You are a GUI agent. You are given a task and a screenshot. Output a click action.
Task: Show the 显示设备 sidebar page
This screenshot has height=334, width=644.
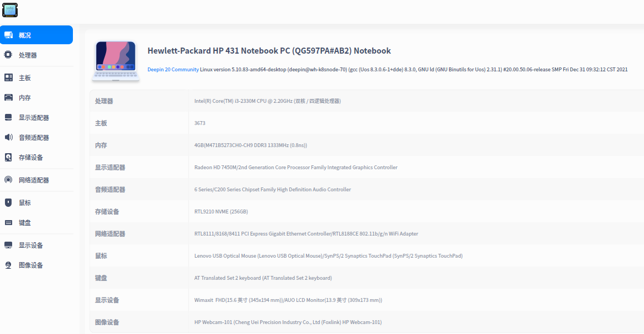tap(36, 245)
